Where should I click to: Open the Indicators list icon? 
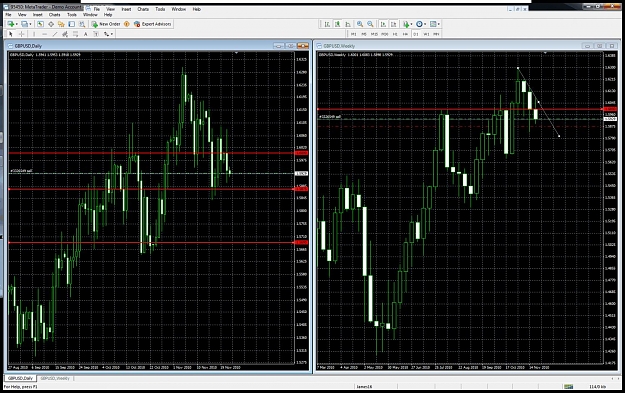[x=406, y=24]
